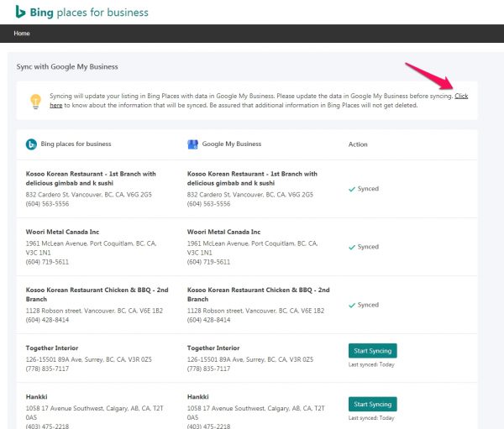504x429 pixels.
Task: Select Google column Hankki listing name
Action: point(198,397)
